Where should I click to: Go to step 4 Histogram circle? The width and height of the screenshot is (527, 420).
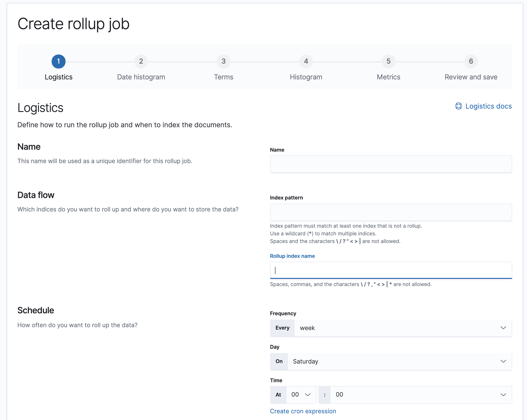click(306, 61)
